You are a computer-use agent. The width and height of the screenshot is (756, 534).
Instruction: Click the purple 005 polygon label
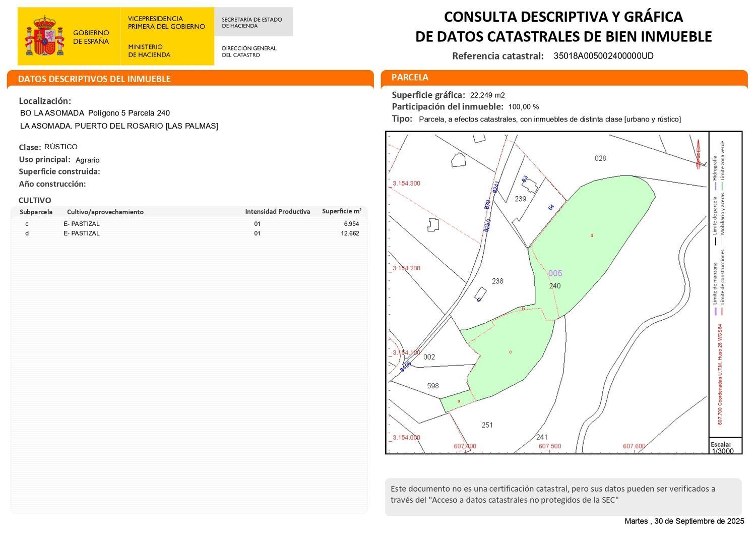(x=555, y=273)
